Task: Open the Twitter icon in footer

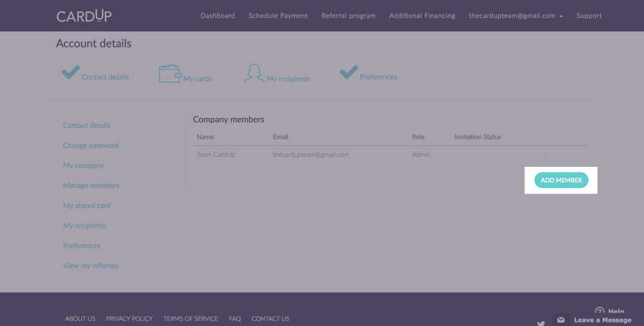Action: (541, 323)
